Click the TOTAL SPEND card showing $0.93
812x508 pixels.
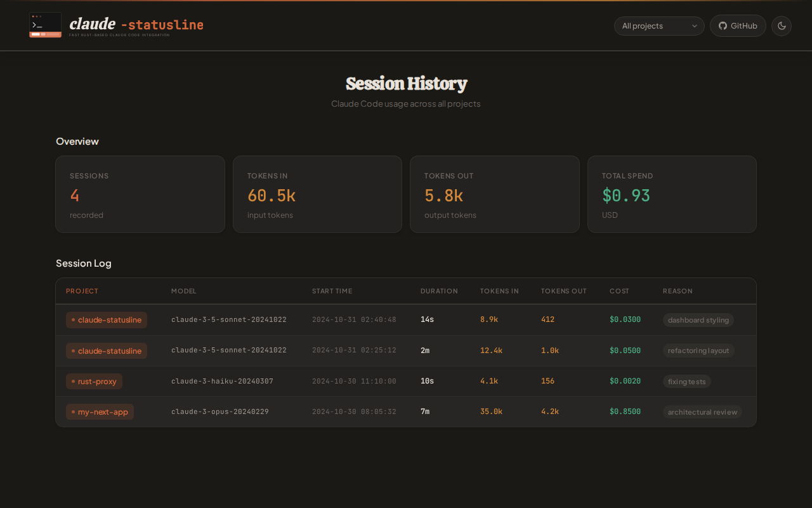[672, 194]
